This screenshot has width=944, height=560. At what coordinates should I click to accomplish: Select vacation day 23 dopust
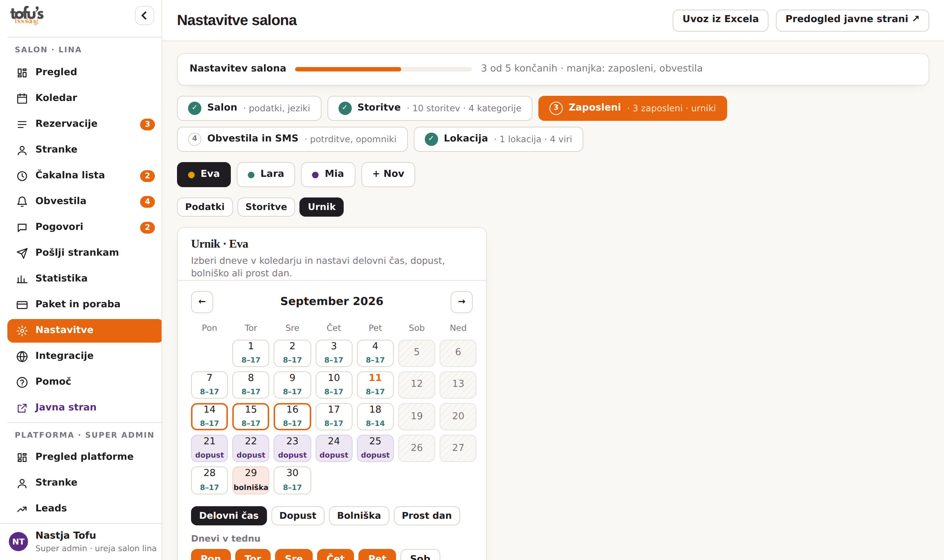point(292,448)
